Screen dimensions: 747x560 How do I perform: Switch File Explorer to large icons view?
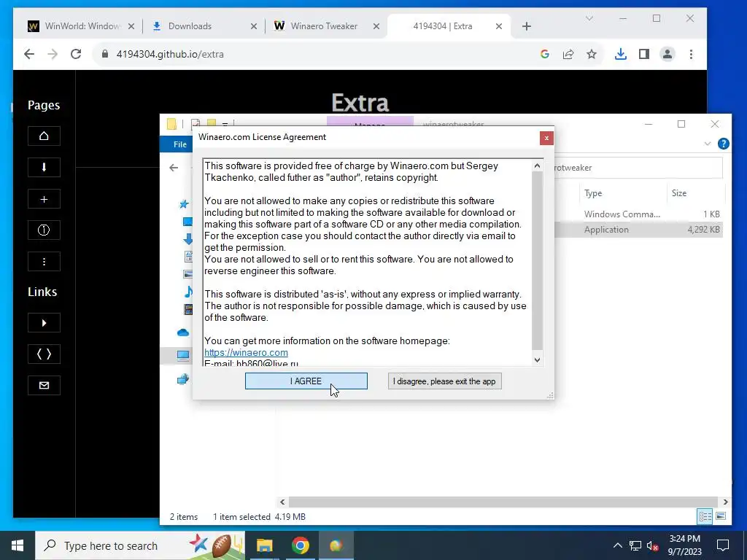coord(721,516)
